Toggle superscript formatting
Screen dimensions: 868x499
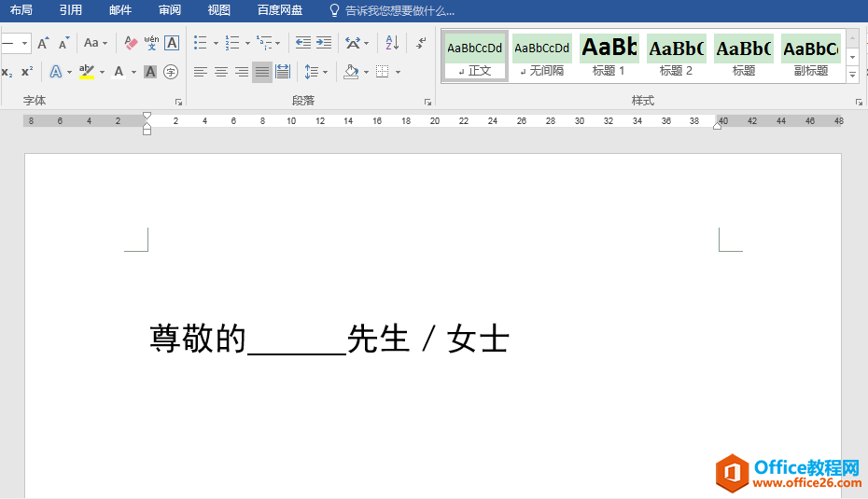[x=27, y=72]
